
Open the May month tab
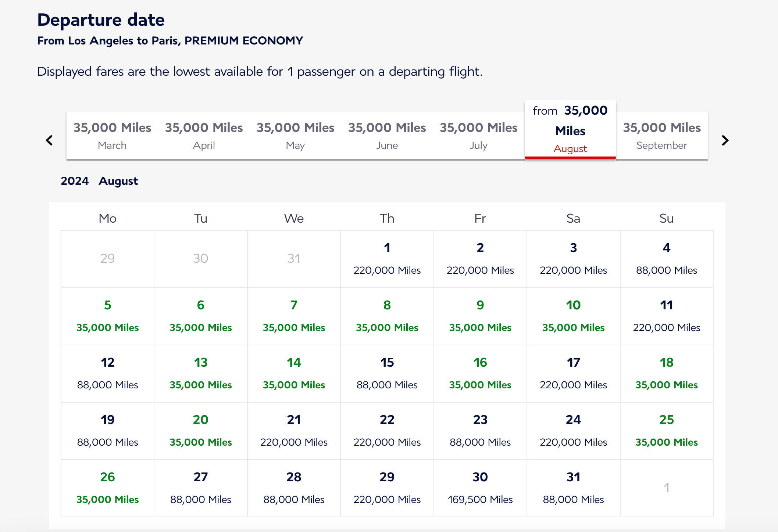pos(295,136)
